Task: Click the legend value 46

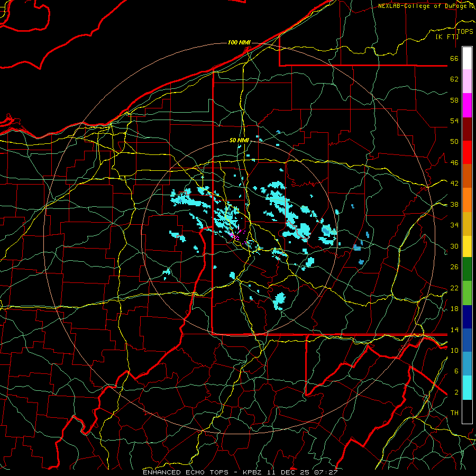Action: [x=454, y=162]
